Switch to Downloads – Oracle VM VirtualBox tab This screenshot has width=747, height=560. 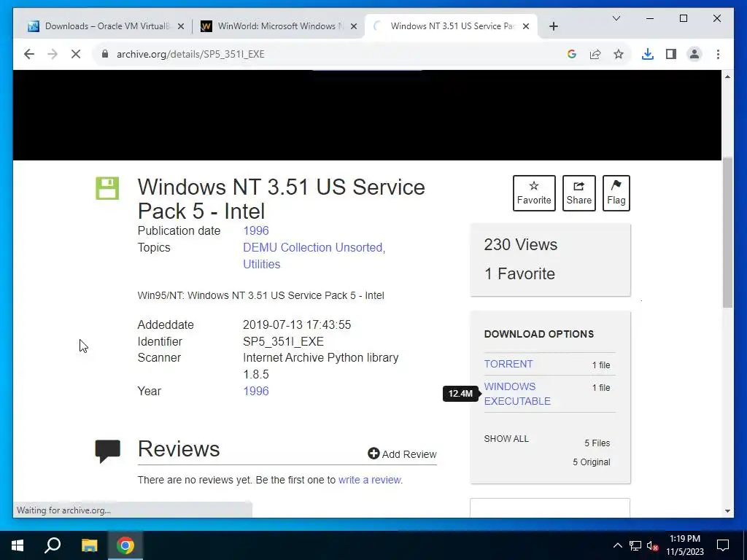[x=106, y=26]
